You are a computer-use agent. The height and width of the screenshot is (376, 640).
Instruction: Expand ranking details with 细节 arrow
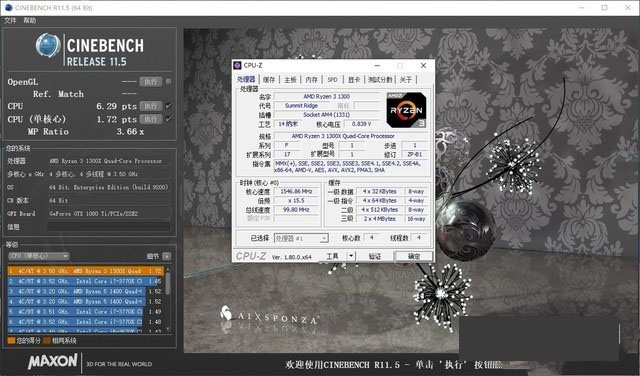point(167,256)
